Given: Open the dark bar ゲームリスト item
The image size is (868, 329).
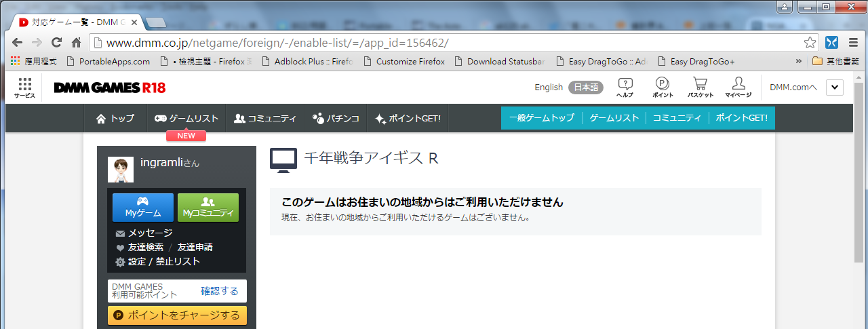Looking at the screenshot, I should point(186,118).
